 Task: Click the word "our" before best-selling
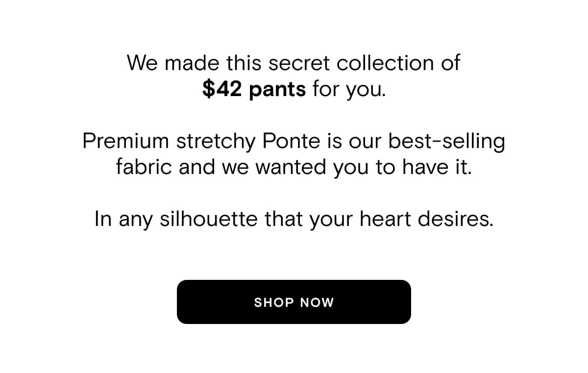click(x=366, y=142)
